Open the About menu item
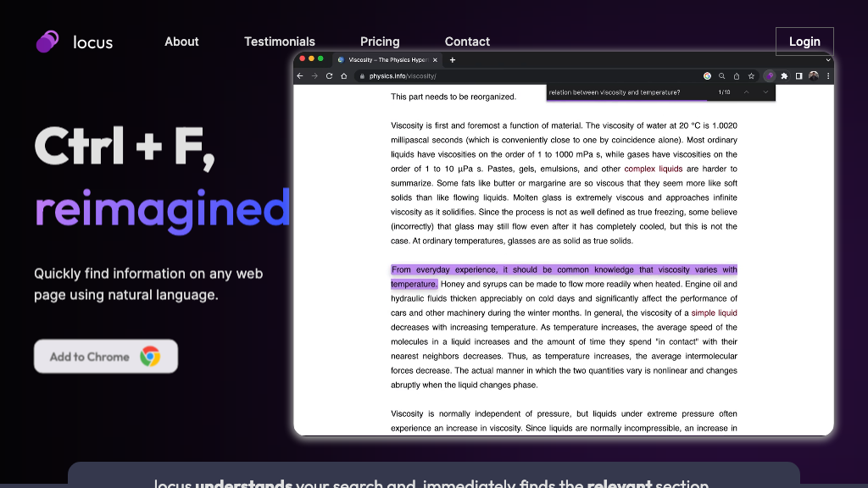 (x=181, y=42)
